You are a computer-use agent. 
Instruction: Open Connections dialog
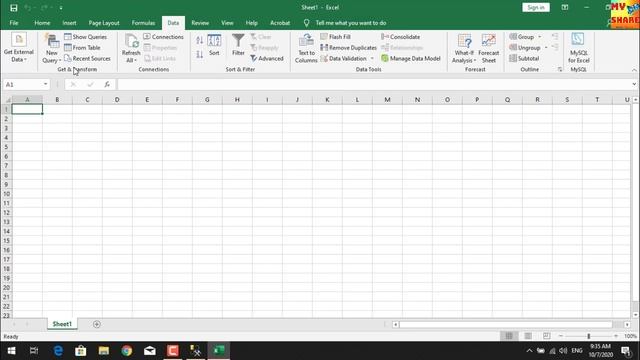pos(163,37)
